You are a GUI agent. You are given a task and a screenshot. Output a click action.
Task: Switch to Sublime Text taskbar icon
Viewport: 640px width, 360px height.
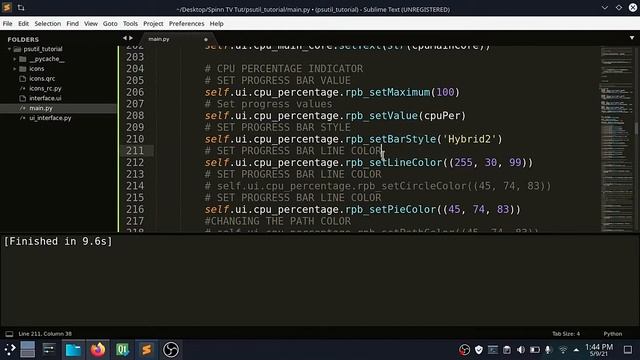coord(147,349)
